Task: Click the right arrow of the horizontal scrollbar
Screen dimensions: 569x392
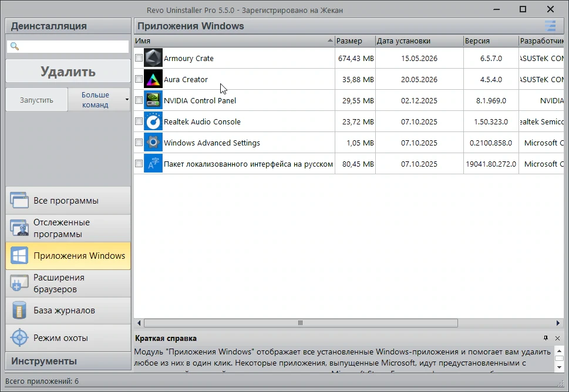Action: pos(558,323)
